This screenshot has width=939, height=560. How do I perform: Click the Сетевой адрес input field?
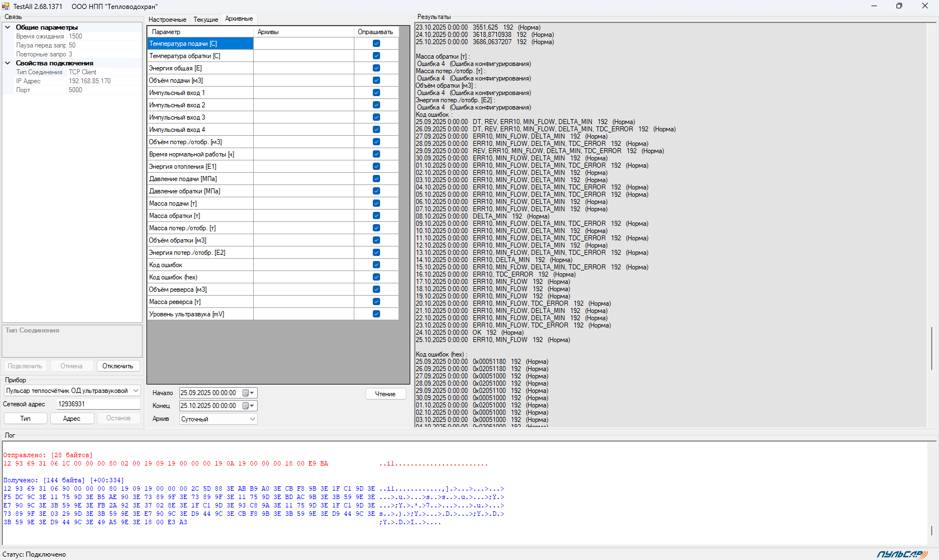click(x=98, y=404)
